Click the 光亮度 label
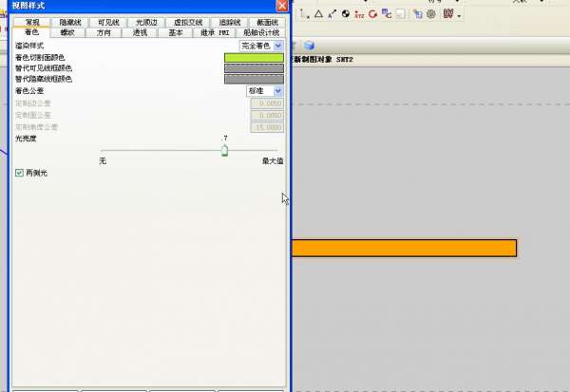The height and width of the screenshot is (392, 570). (x=26, y=138)
